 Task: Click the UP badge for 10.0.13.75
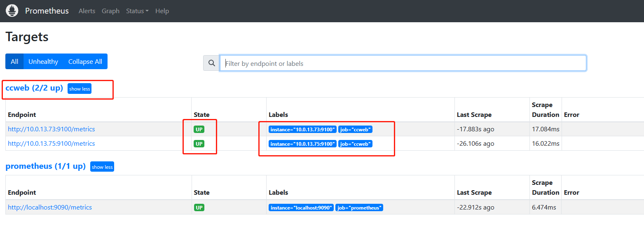point(199,144)
